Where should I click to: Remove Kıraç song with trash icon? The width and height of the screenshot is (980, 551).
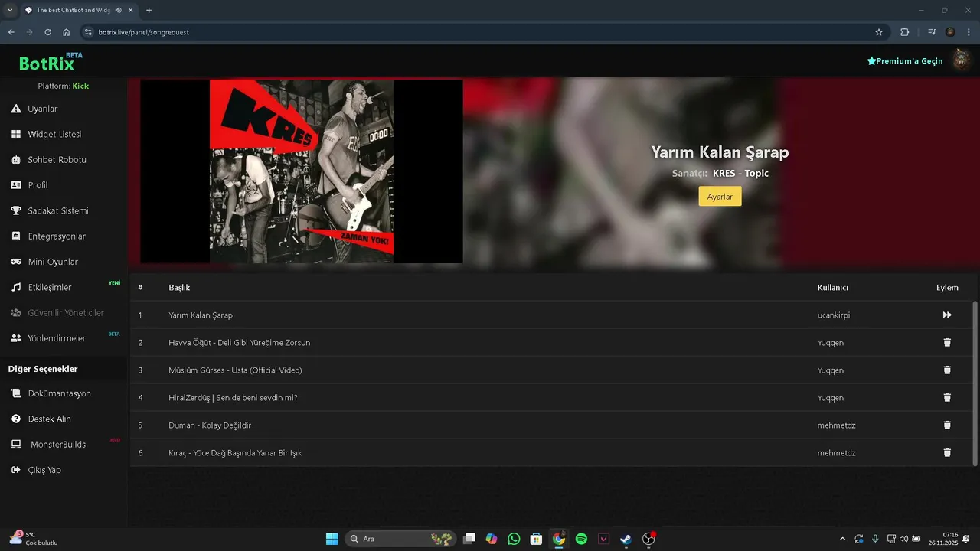[947, 453]
